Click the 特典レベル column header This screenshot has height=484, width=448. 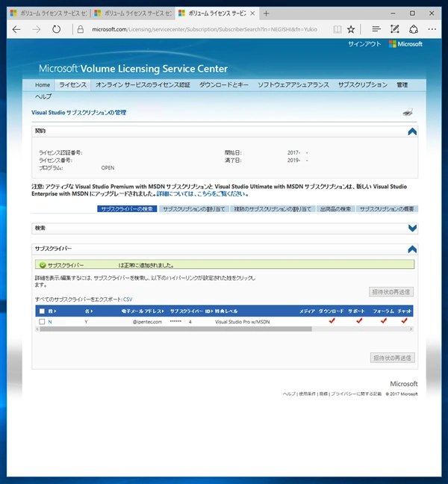226,311
